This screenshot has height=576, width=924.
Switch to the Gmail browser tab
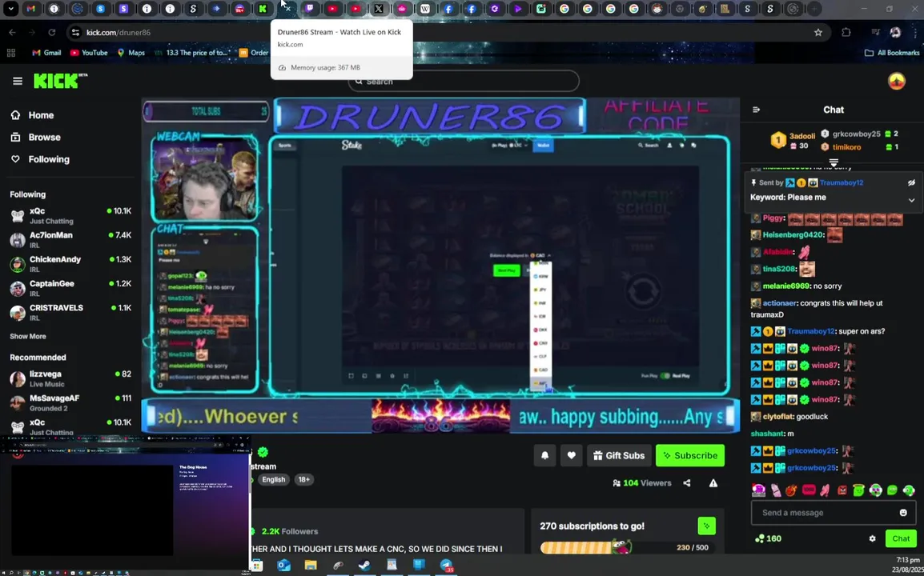(x=31, y=9)
